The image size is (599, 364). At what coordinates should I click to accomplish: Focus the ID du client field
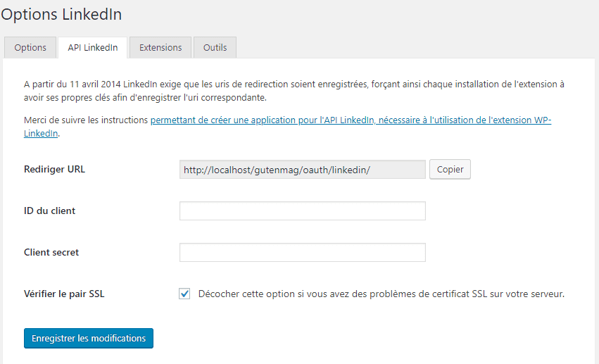[303, 211]
